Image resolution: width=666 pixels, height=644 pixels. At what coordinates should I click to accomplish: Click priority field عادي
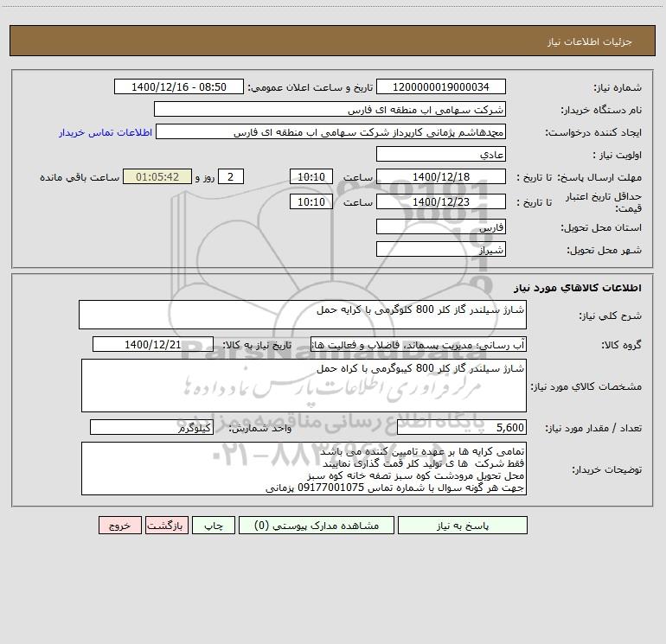(441, 154)
